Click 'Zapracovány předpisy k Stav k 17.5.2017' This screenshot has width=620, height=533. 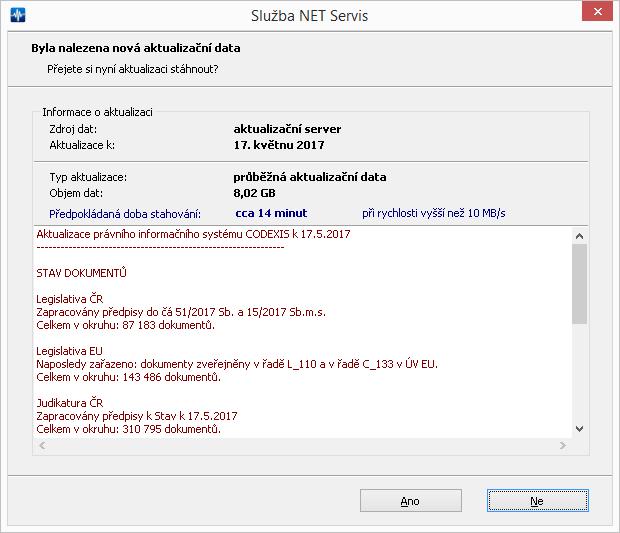pos(137,416)
